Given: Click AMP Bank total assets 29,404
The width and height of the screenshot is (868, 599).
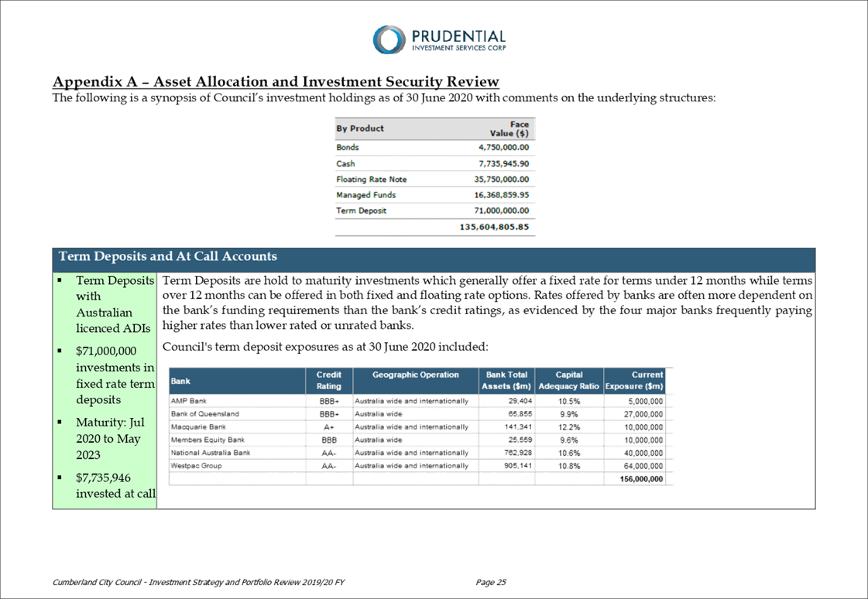Looking at the screenshot, I should 520,401.
